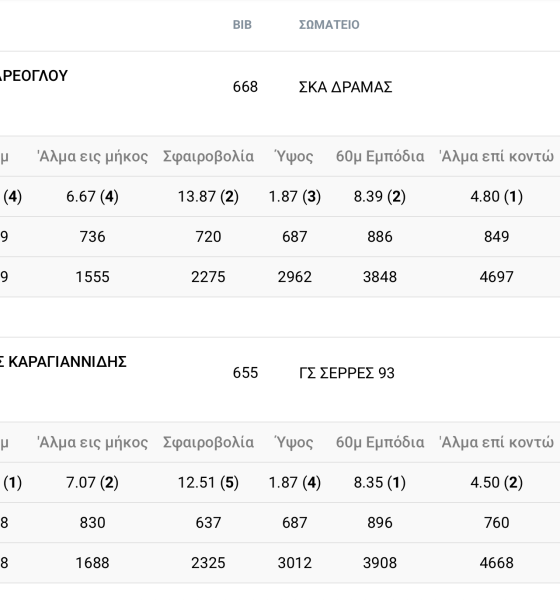Open athlete ΚΑΡΑΓΙΑΝΝΙΔΗΣ
560x600 pixels.
coord(63,362)
